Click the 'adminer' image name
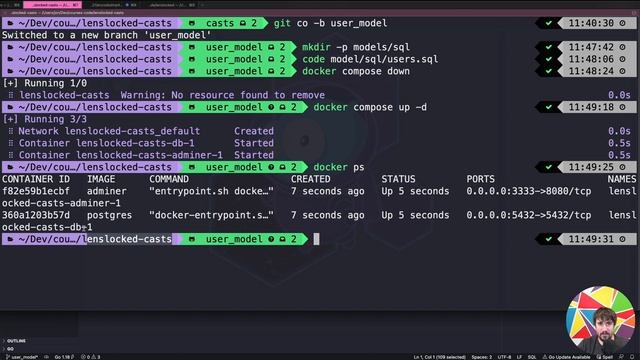640x360 pixels. 107,191
